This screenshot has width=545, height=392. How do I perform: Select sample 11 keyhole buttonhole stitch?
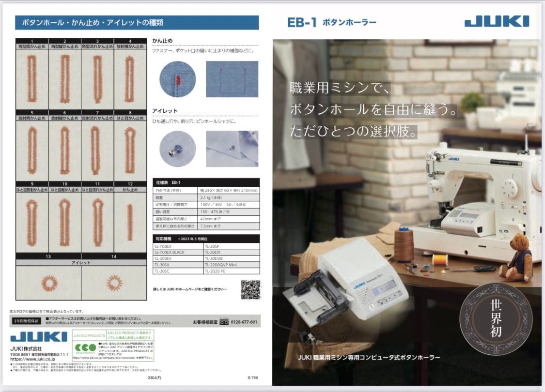pos(97,222)
